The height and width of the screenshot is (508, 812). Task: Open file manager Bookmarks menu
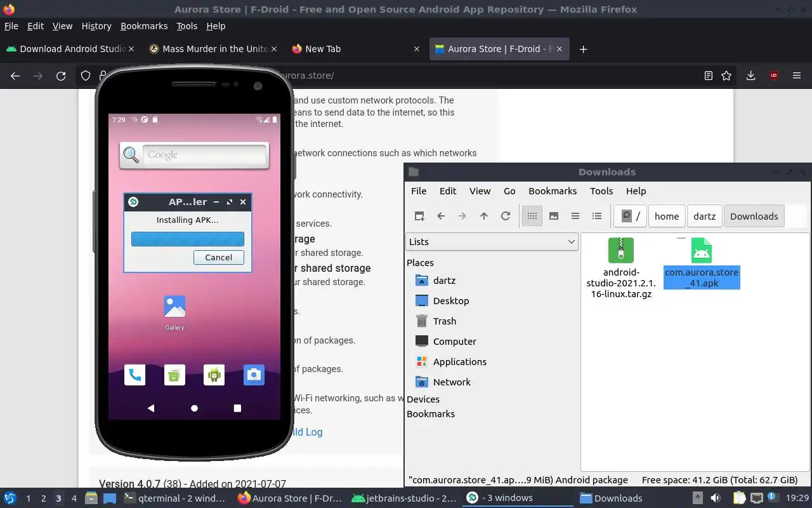[x=553, y=190]
